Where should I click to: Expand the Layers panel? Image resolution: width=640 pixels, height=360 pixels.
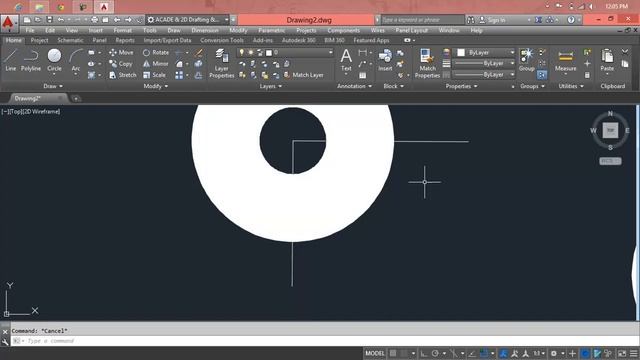coord(271,86)
